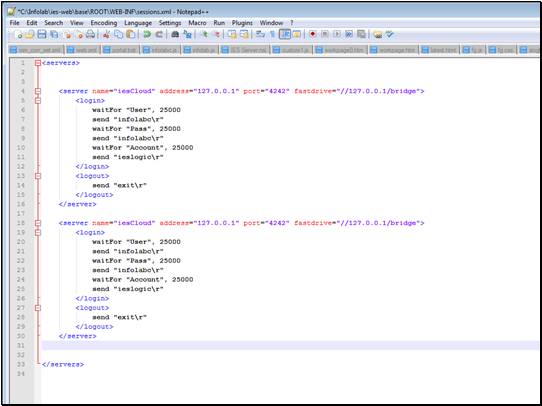Click the Save All toolbar icon

[54, 34]
